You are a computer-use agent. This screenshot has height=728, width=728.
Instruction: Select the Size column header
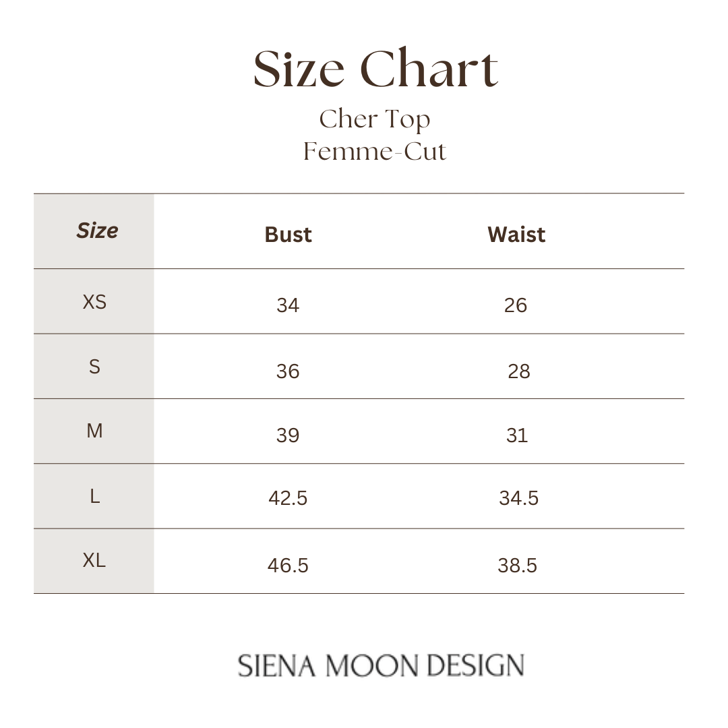(98, 231)
